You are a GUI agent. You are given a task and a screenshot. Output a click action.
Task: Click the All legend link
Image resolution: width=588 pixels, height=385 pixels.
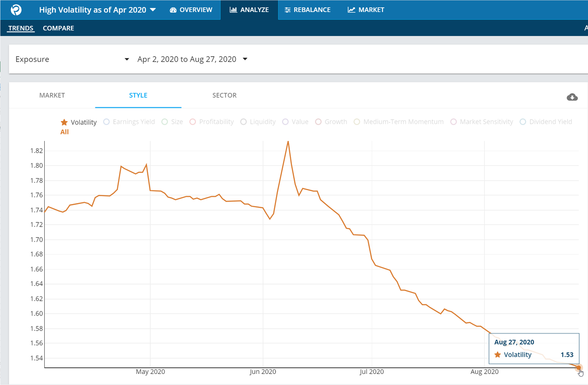[65, 132]
